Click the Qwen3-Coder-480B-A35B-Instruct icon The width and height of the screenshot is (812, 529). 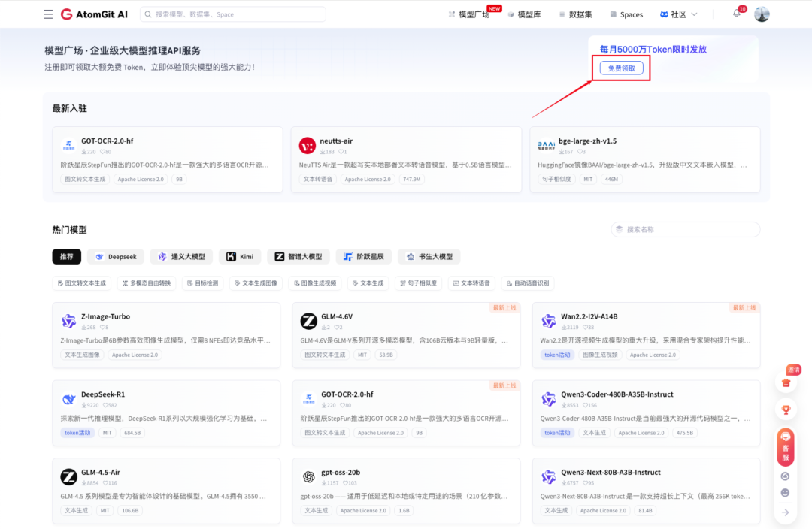548,399
